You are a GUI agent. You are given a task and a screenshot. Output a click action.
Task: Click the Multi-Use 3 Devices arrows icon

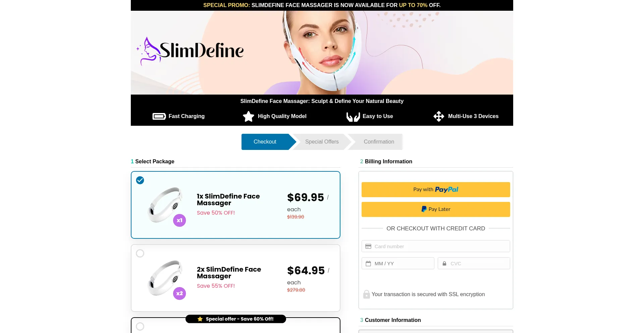point(439,116)
